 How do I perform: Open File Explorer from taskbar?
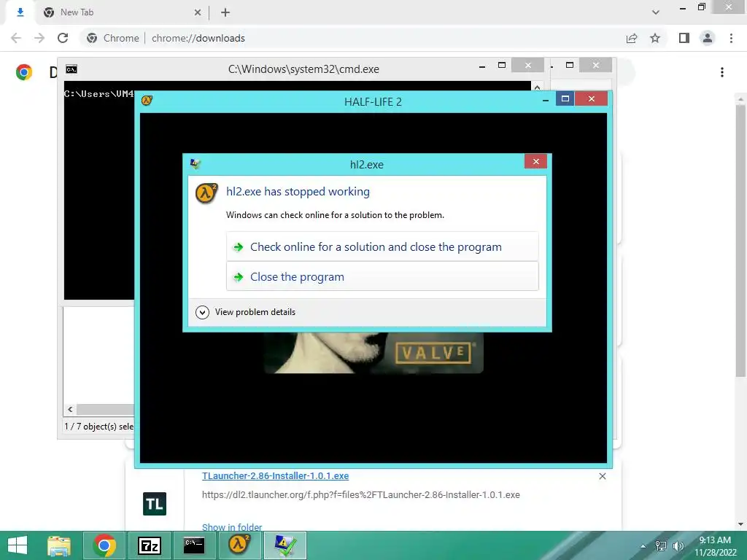tap(59, 545)
